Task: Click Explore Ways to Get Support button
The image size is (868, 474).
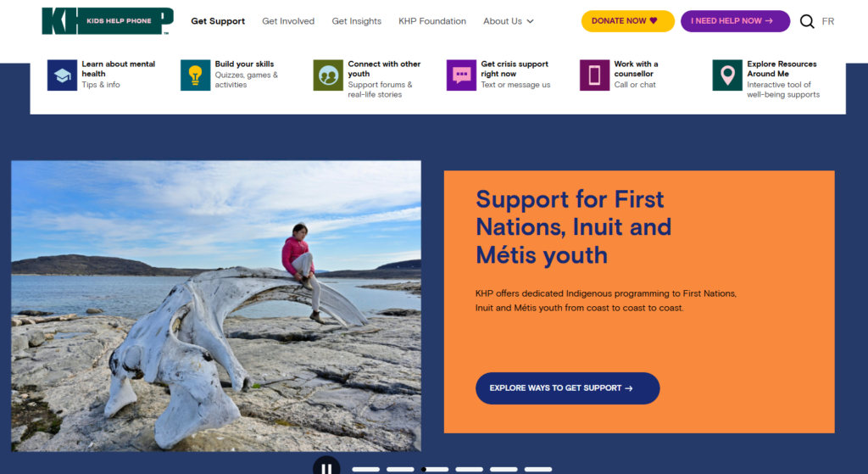Action: [567, 388]
